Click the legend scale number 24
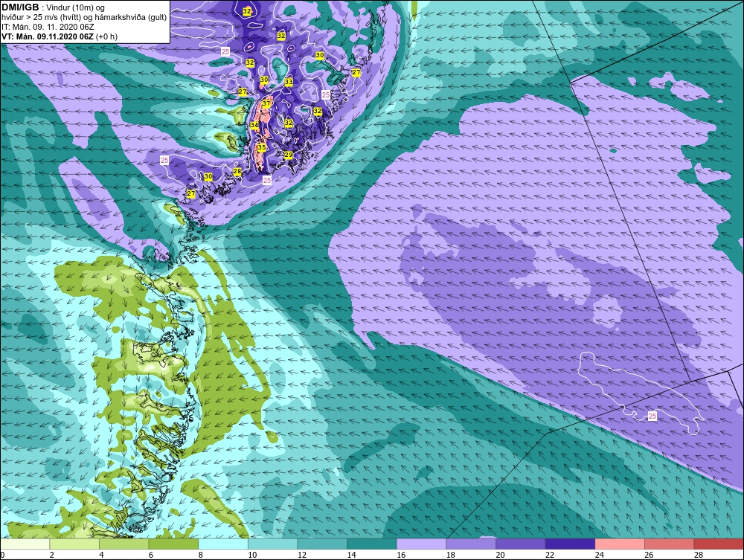 [x=599, y=555]
